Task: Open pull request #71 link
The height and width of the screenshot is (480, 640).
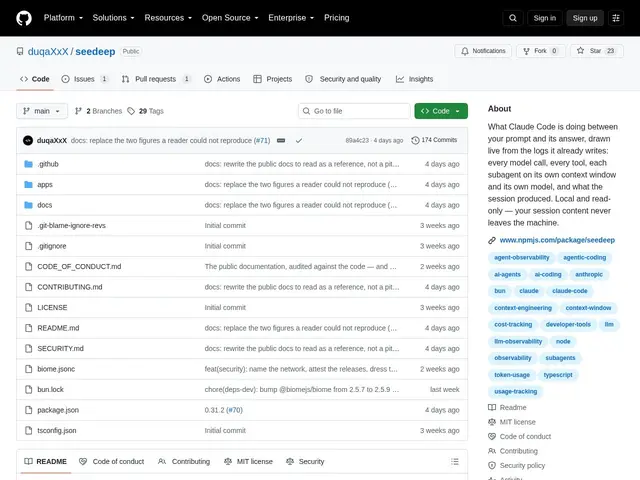Action: click(x=262, y=140)
